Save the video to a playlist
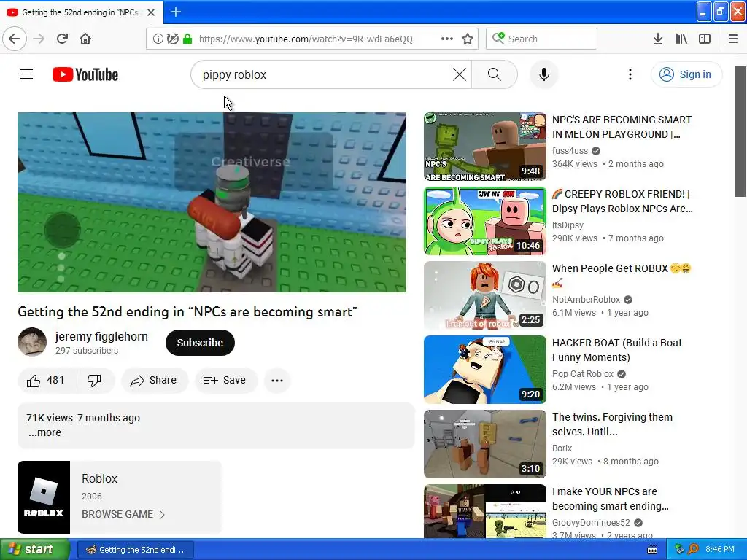The height and width of the screenshot is (560, 747). pos(225,380)
